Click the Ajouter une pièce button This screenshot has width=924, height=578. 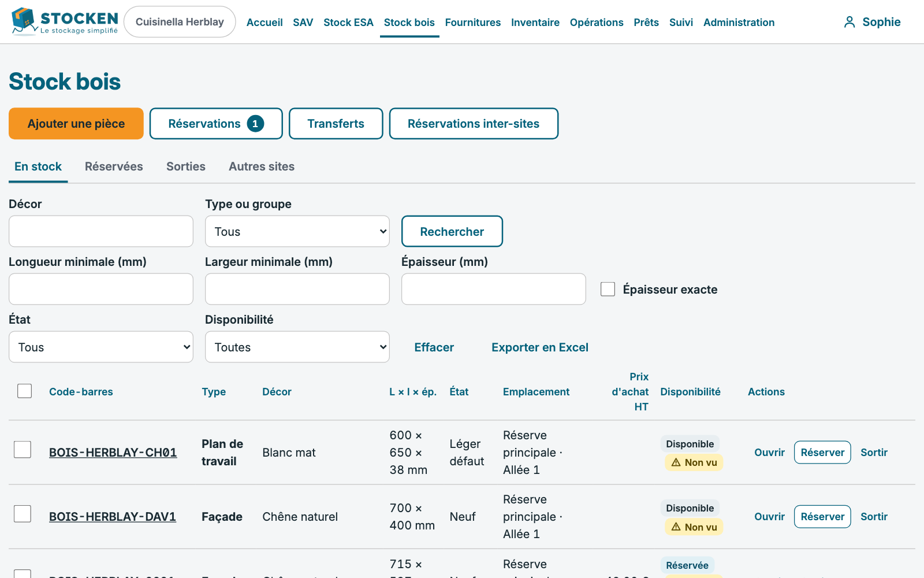click(76, 124)
